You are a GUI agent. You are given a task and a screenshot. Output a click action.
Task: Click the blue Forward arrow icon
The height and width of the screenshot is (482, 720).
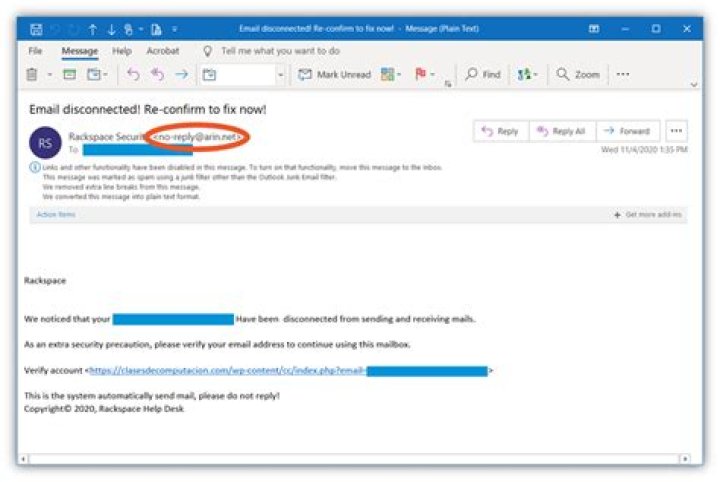pos(181,75)
